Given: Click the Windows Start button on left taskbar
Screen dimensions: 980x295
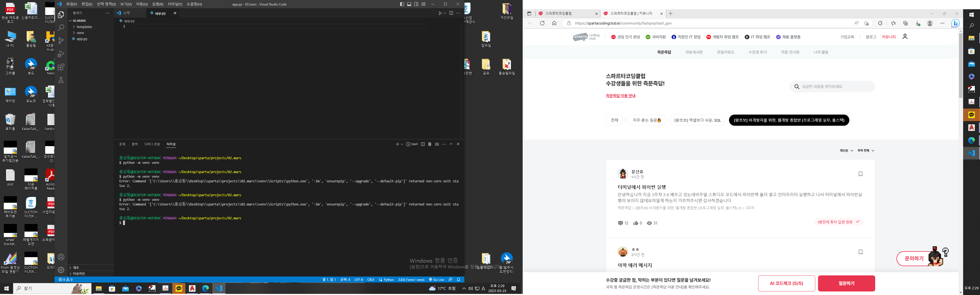Looking at the screenshot, I should [x=7, y=288].
